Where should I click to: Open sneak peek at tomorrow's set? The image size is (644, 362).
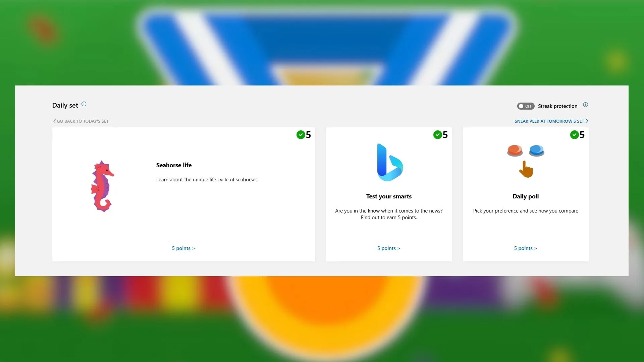click(551, 121)
